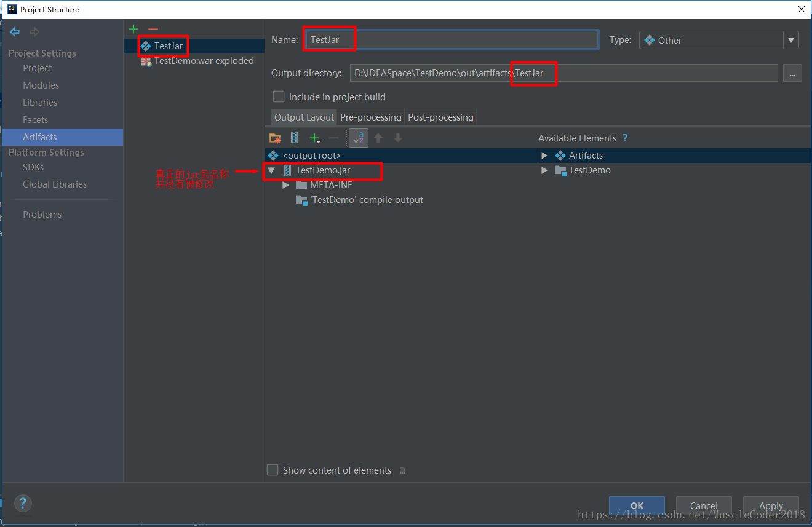The width and height of the screenshot is (812, 527).
Task: Click into the Output directory path field
Action: (564, 73)
